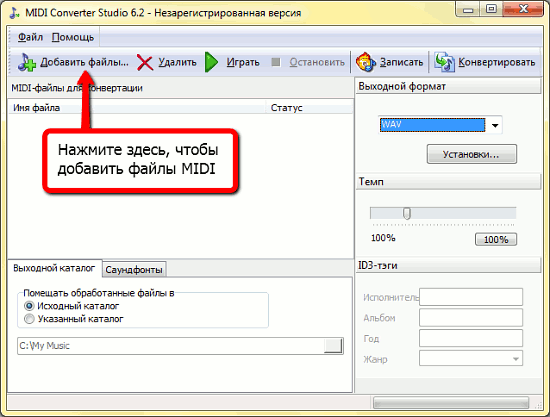Click the MIDI Converter Studio title bar icon
550x417 pixels.
(14, 13)
